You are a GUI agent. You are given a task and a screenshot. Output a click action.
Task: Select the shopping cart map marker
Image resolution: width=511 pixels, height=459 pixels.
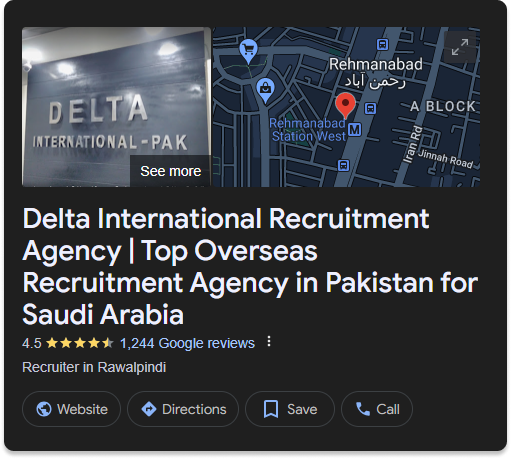point(248,51)
